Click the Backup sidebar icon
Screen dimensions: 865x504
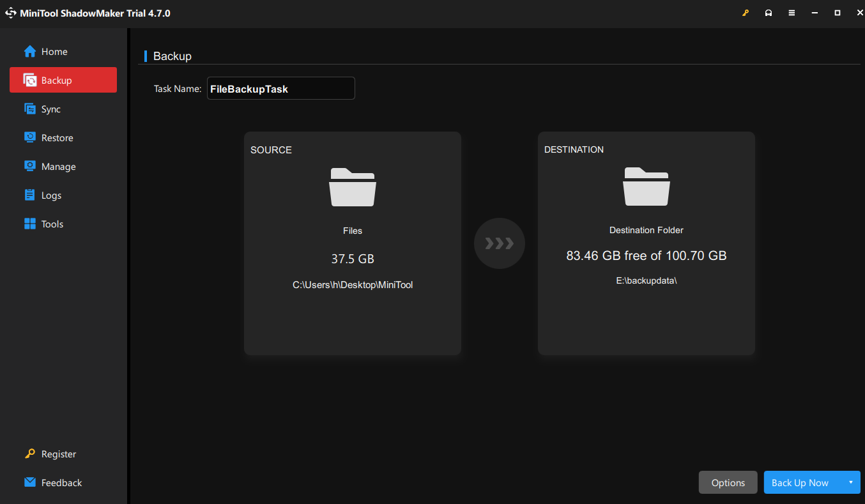click(x=30, y=80)
